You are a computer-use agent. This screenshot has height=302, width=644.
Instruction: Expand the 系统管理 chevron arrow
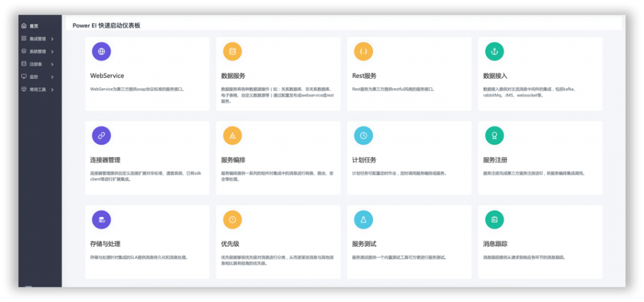pos(52,52)
